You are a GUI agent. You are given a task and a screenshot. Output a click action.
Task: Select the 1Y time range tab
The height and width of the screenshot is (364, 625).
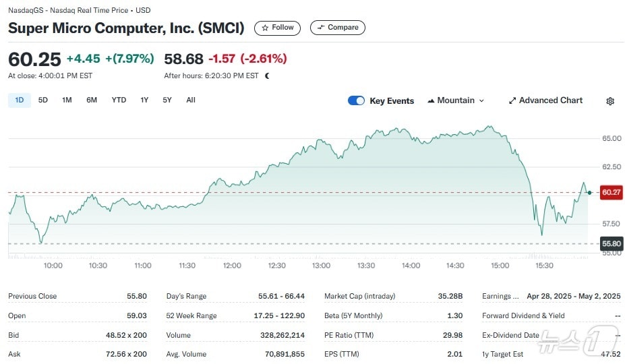point(144,100)
